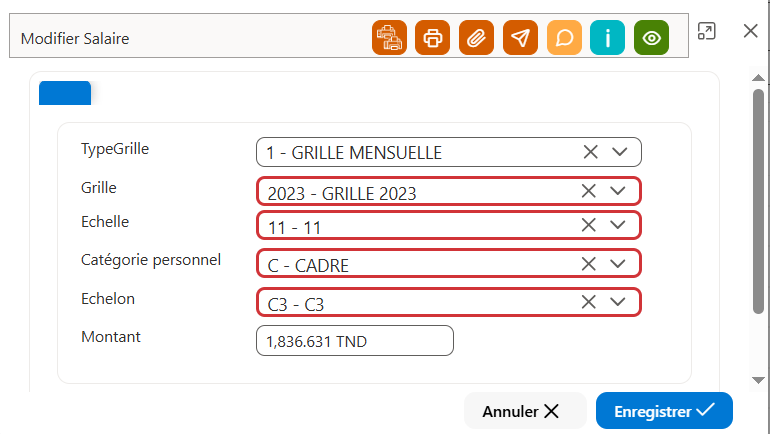Click the printer icon in the toolbar
The height and width of the screenshot is (434, 770).
pos(433,38)
